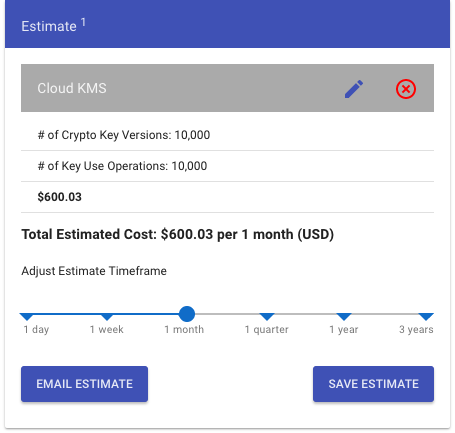
Task: Click the Email Estimate button
Action: point(84,384)
